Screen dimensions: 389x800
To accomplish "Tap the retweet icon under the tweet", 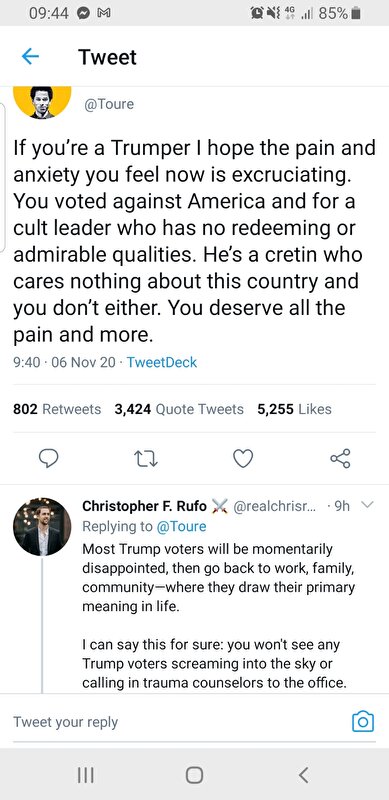I will click(x=145, y=458).
